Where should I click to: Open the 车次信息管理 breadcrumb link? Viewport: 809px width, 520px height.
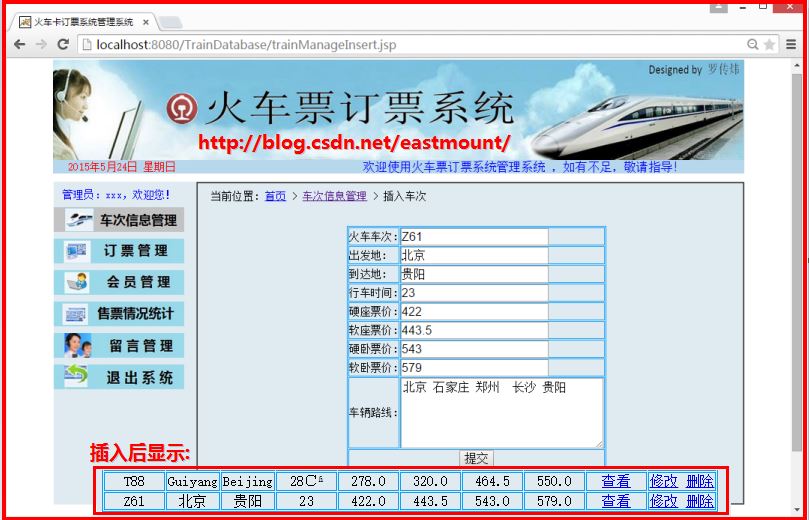point(334,196)
